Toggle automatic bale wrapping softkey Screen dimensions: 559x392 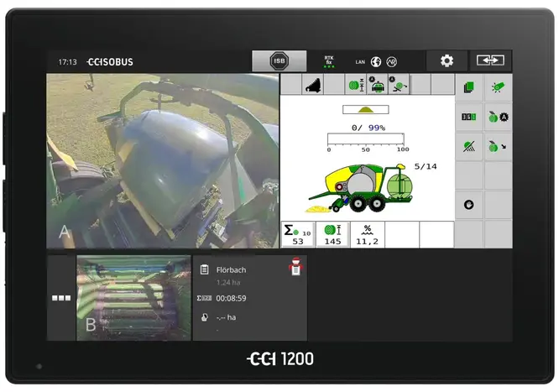(498, 117)
